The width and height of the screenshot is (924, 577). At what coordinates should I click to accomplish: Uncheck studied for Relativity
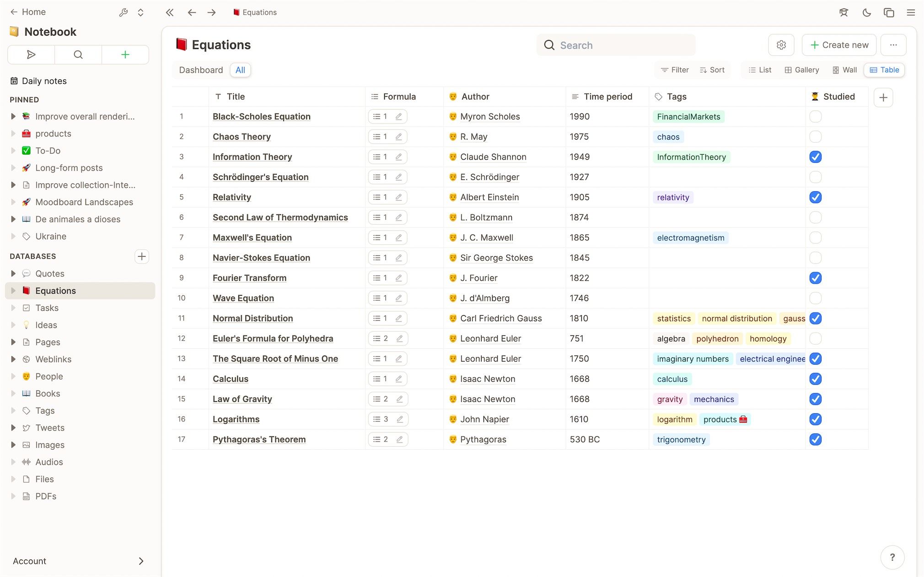click(816, 197)
